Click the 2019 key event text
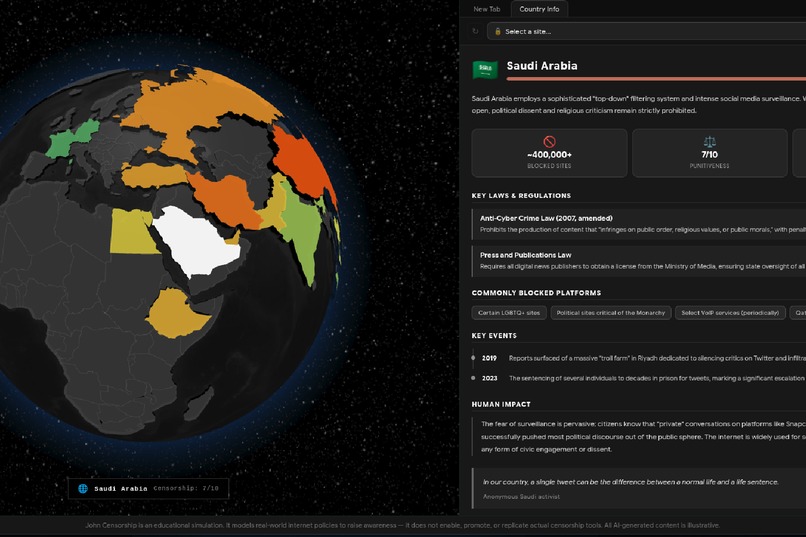The width and height of the screenshot is (806, 537). [x=657, y=358]
